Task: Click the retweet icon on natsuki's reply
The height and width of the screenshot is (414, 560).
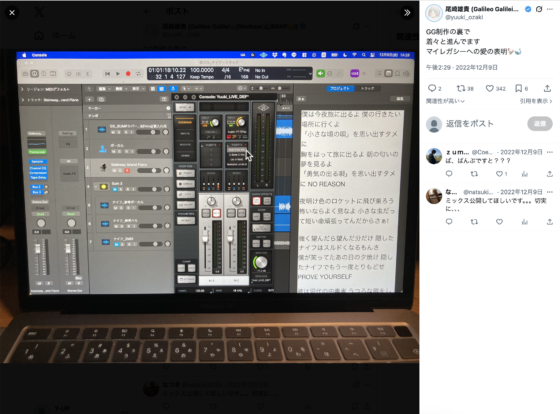Action: (x=474, y=222)
